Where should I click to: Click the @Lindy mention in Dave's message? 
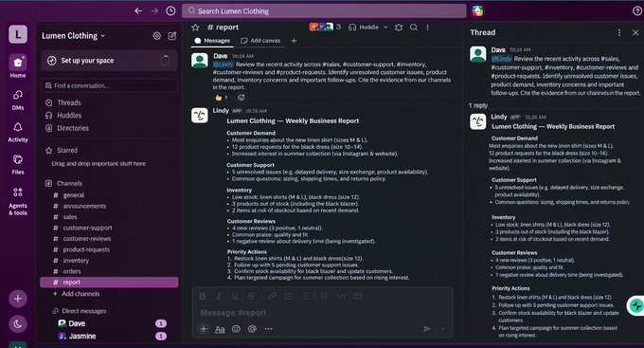(223, 64)
